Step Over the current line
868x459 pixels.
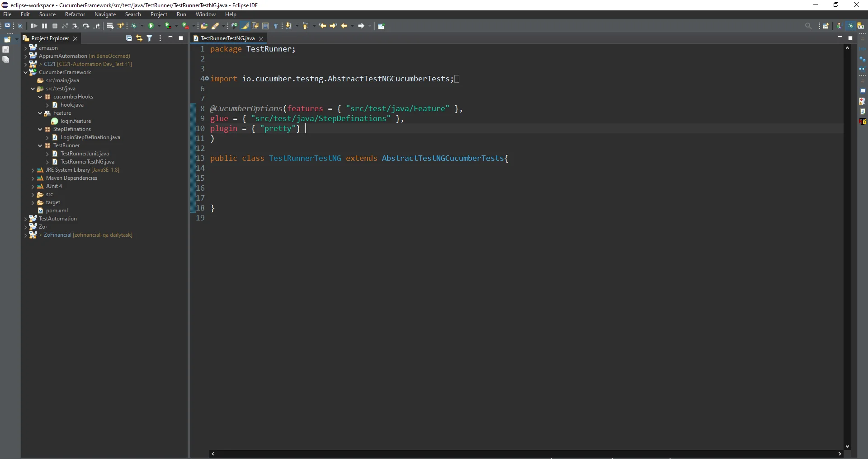pos(86,26)
